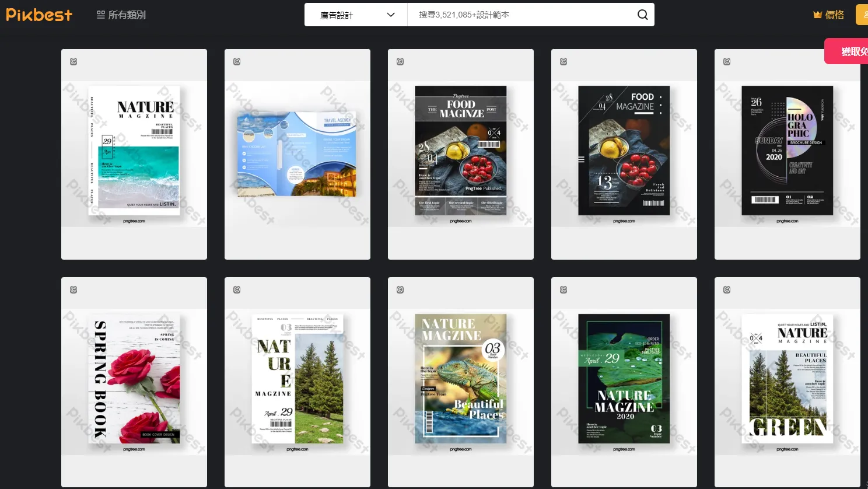Click the magnifier search icon
Screen dimensions: 868x489
642,15
